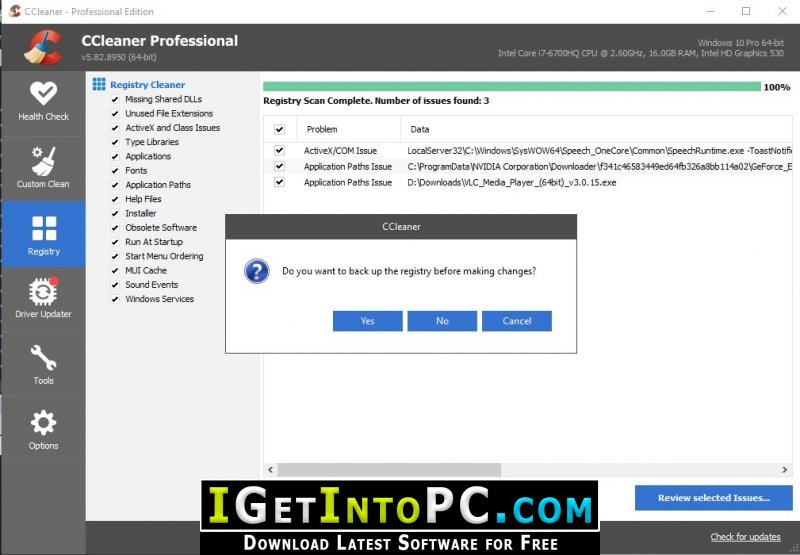The width and height of the screenshot is (800, 555).
Task: Toggle the Installer checkbox
Action: 115,214
